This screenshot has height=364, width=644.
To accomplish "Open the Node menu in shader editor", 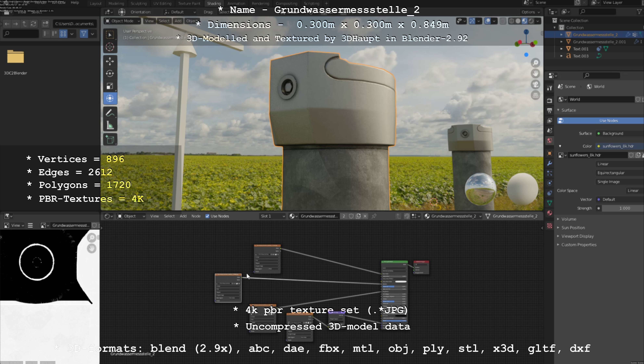I will tap(196, 216).
